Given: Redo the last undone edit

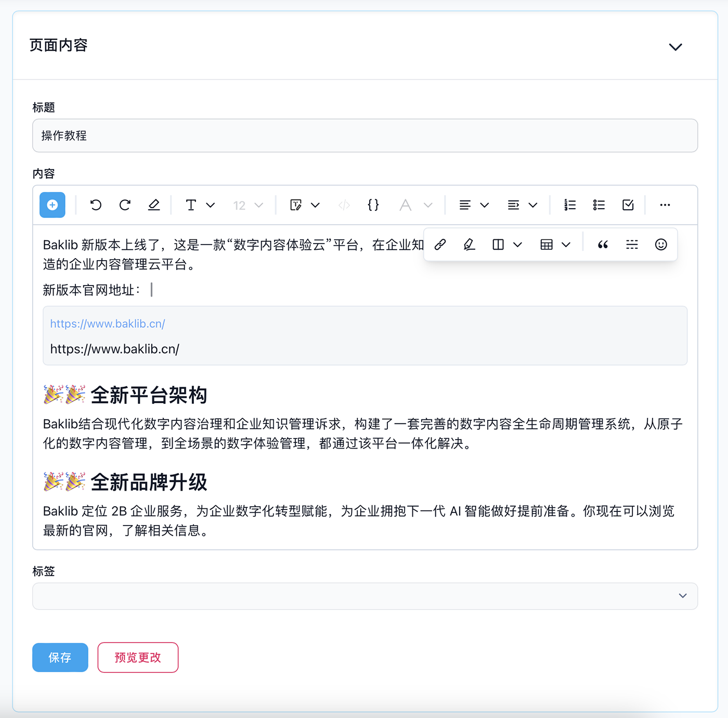Looking at the screenshot, I should pyautogui.click(x=125, y=205).
